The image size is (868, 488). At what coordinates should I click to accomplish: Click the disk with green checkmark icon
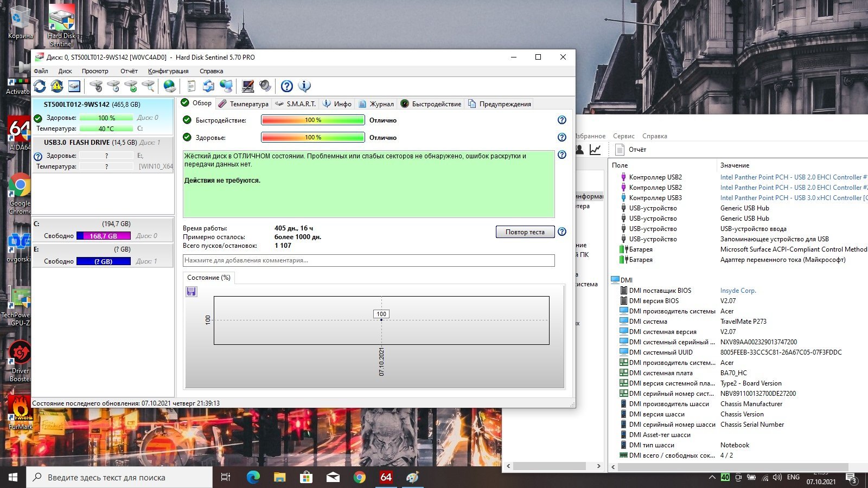[131, 86]
